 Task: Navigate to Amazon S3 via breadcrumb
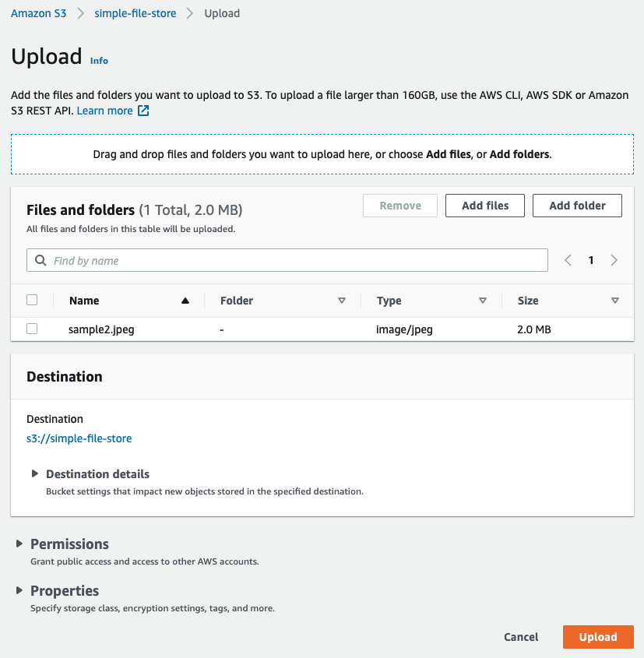[38, 13]
